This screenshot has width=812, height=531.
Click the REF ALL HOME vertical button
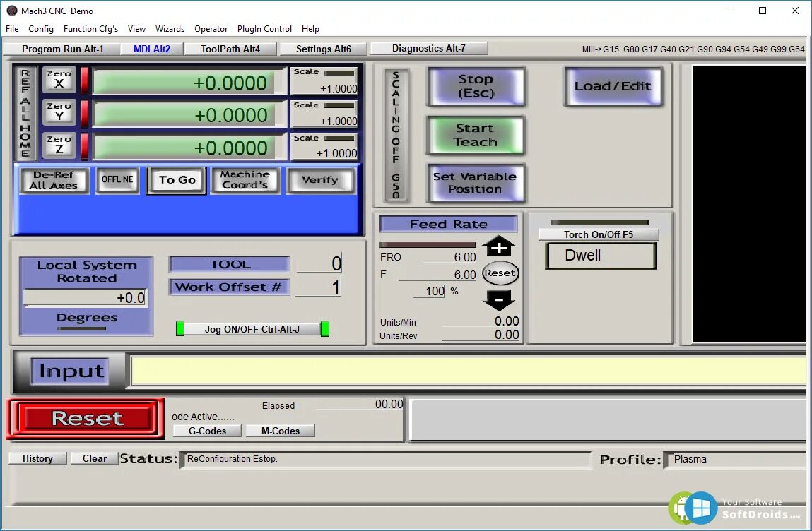pyautogui.click(x=25, y=113)
